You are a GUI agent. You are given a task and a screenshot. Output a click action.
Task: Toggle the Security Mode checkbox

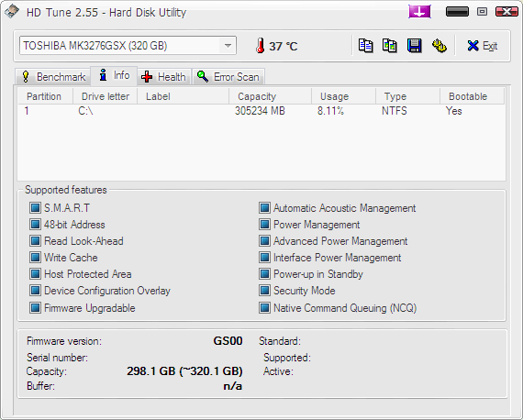click(x=264, y=291)
